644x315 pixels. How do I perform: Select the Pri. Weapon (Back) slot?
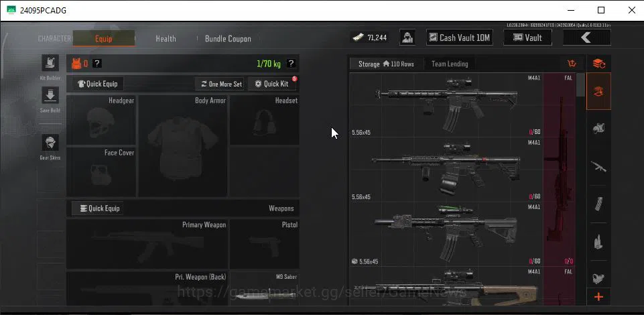(147, 288)
